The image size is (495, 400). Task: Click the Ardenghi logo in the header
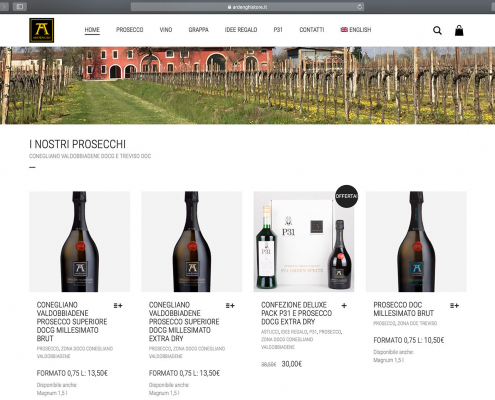click(x=42, y=30)
